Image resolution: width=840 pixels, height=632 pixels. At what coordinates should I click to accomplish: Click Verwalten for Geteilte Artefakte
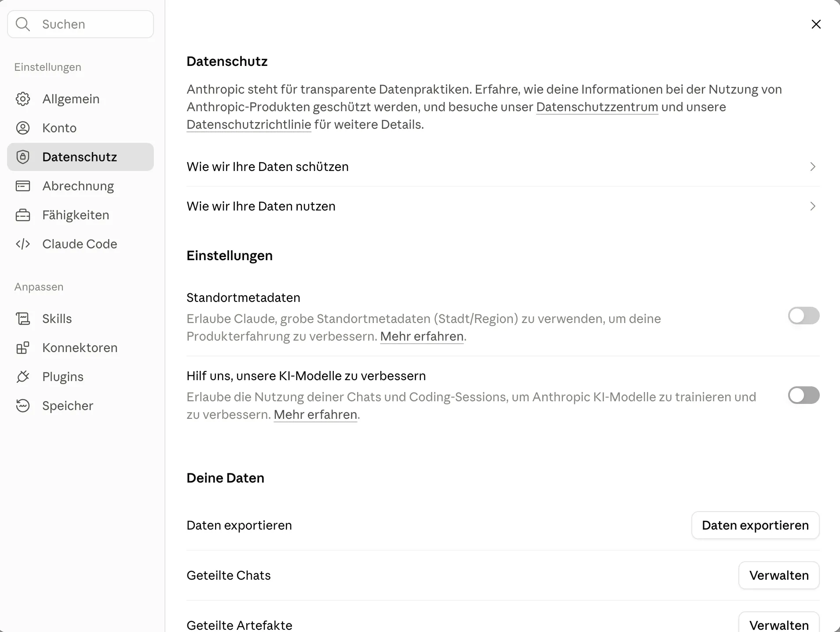coord(779,622)
